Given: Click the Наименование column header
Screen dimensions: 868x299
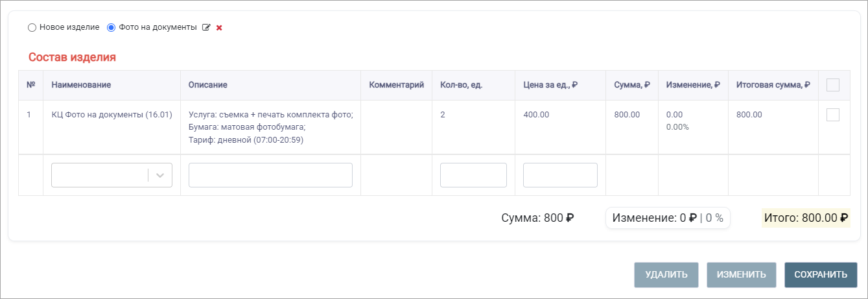Looking at the screenshot, I should point(81,85).
